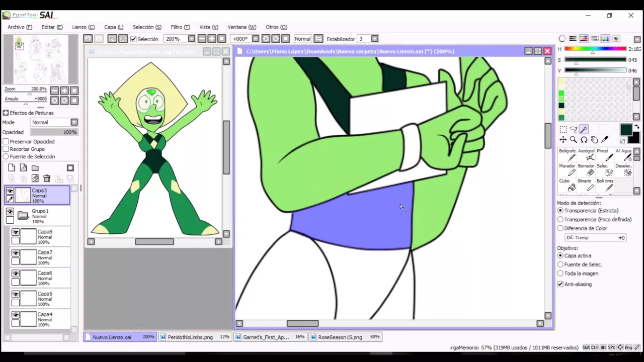The height and width of the screenshot is (362, 644).
Task: Click the Undo arrow in toolbar
Action: pyautogui.click(x=88, y=39)
